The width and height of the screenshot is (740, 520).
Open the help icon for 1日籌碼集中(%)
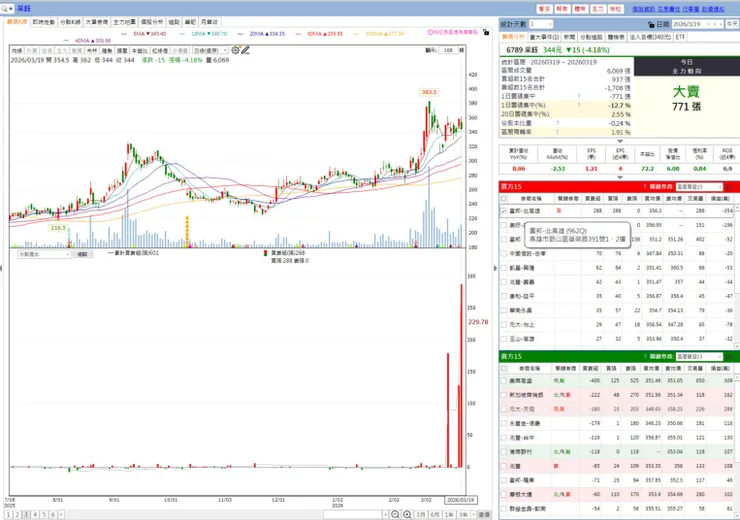(x=579, y=105)
